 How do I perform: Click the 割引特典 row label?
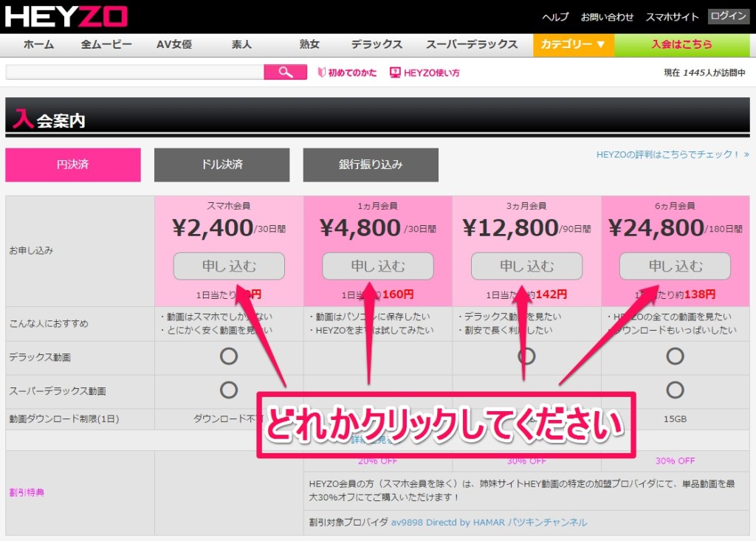tap(27, 492)
